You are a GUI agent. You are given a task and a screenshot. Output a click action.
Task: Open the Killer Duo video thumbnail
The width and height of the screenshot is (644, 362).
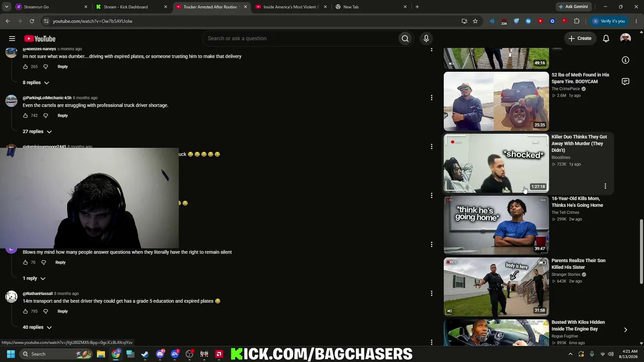496,163
